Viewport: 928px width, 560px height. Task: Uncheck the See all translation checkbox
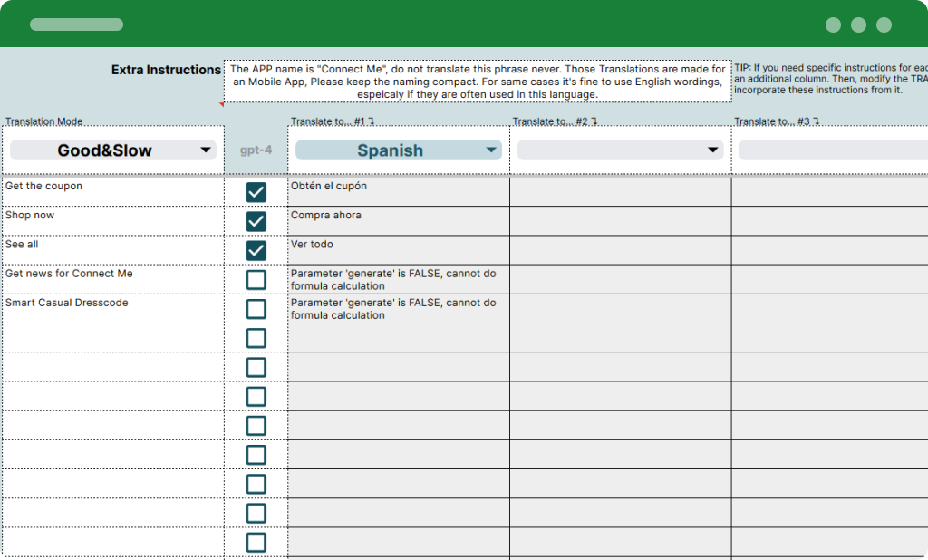(x=256, y=249)
